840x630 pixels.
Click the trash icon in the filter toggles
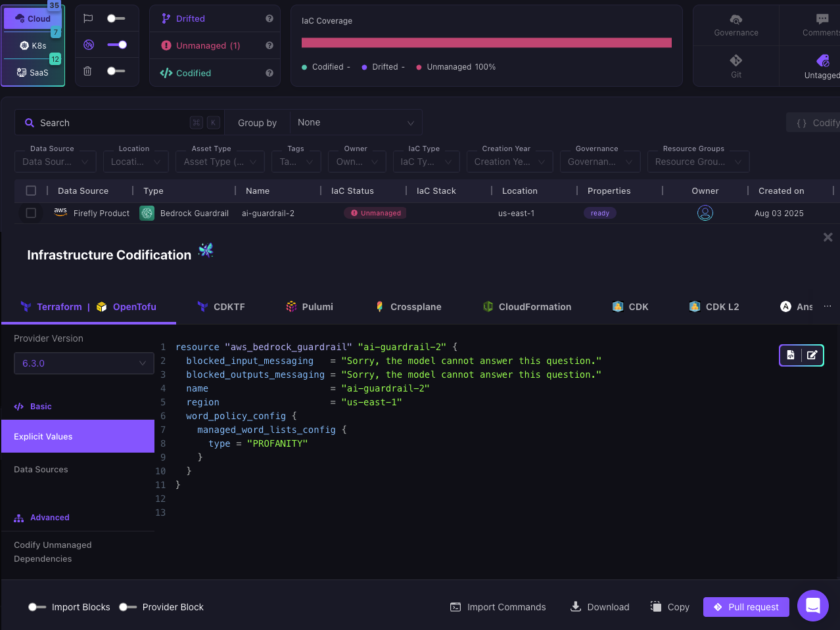(87, 71)
